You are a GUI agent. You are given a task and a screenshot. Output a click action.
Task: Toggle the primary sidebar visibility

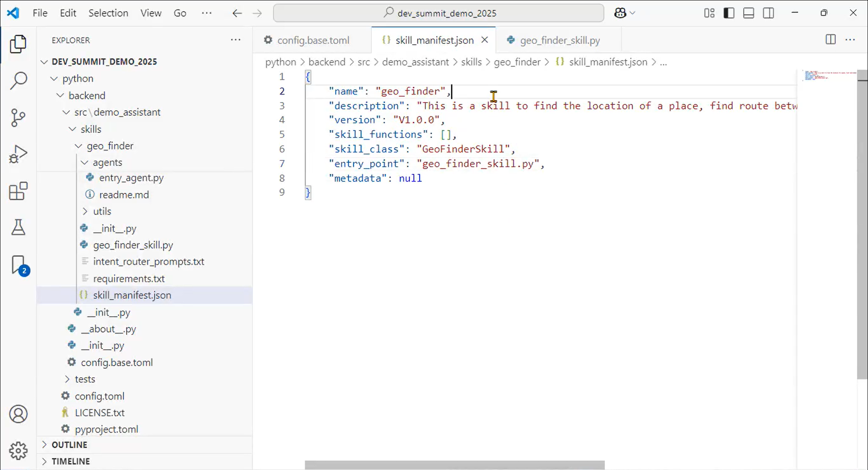(729, 13)
